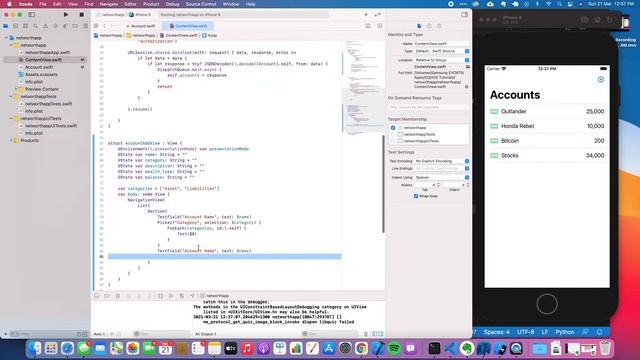Toggle the variables view pane button at console bottom
This screenshot has width=640, height=360.
375,334
